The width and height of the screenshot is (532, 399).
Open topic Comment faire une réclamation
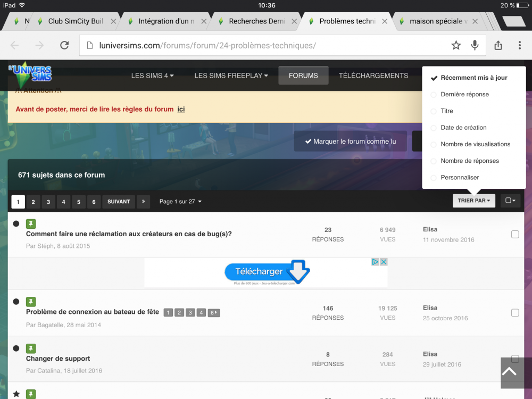coord(129,234)
